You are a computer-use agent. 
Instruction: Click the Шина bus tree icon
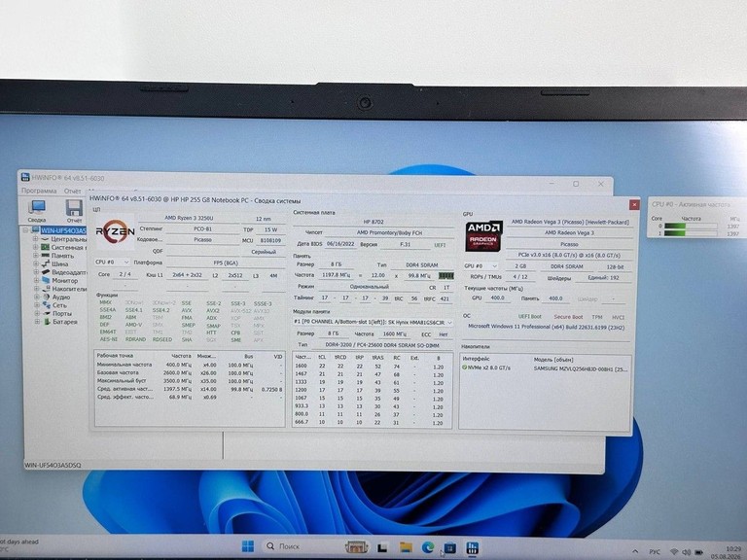click(46, 263)
